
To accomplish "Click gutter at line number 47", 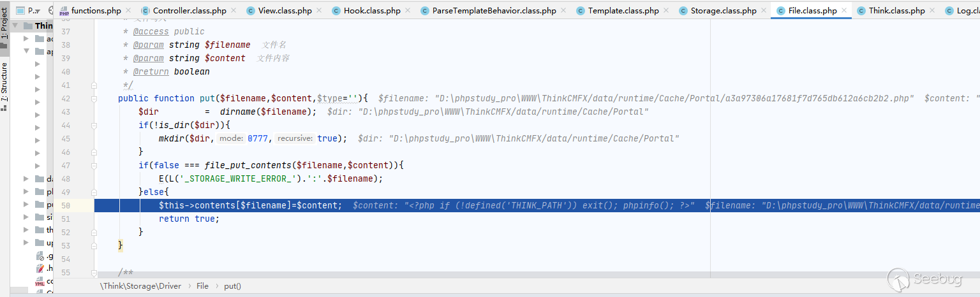I will click(66, 165).
